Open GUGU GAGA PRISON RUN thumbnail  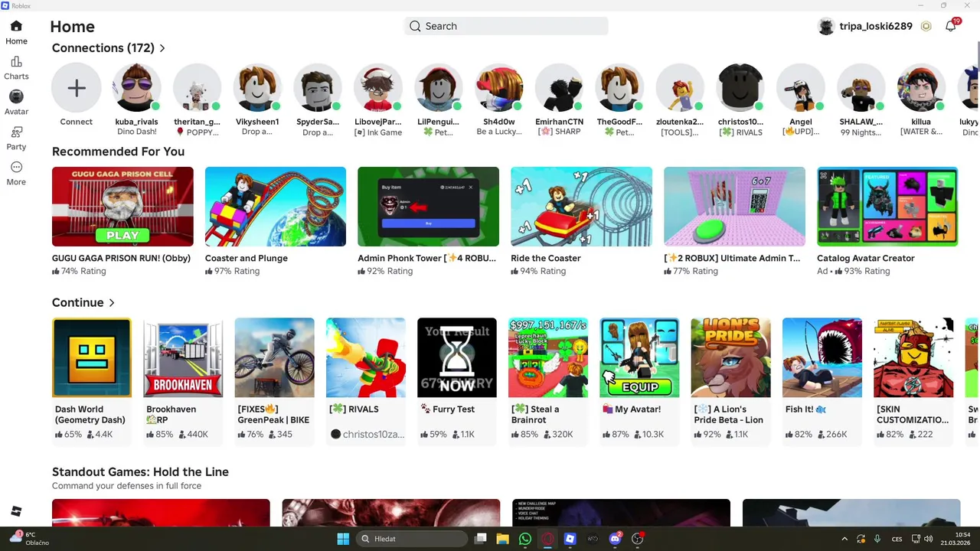[122, 207]
